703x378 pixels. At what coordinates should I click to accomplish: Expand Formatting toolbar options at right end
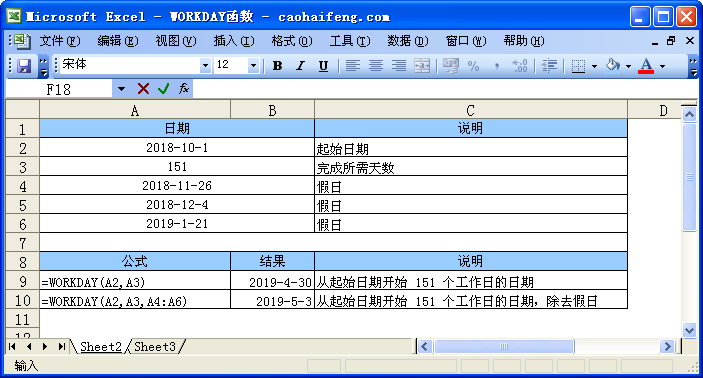[x=693, y=66]
